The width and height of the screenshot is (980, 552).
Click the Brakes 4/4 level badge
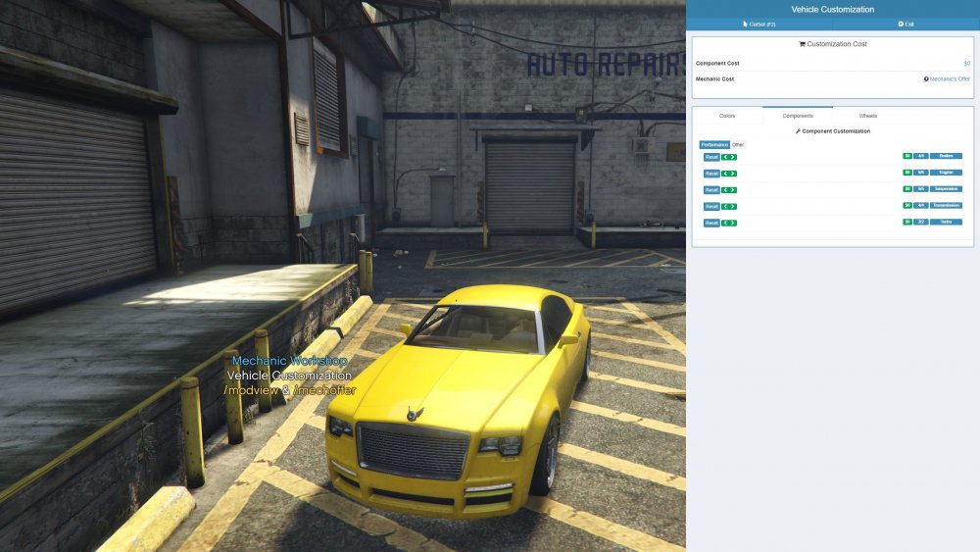[x=920, y=156]
